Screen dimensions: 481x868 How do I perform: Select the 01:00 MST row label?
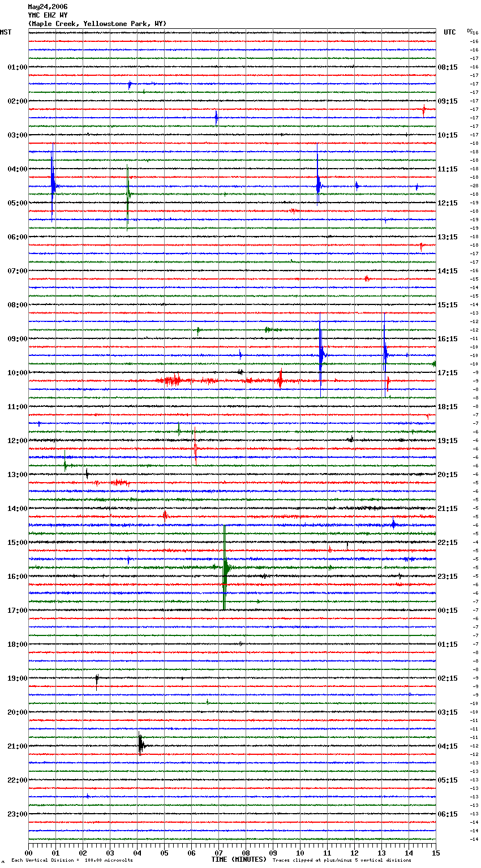click(17, 67)
